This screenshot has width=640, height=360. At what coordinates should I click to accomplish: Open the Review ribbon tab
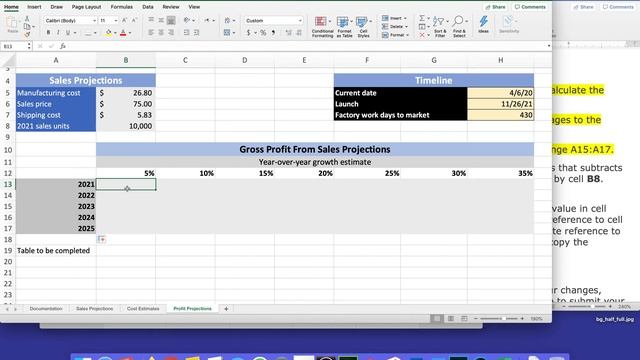(x=171, y=7)
